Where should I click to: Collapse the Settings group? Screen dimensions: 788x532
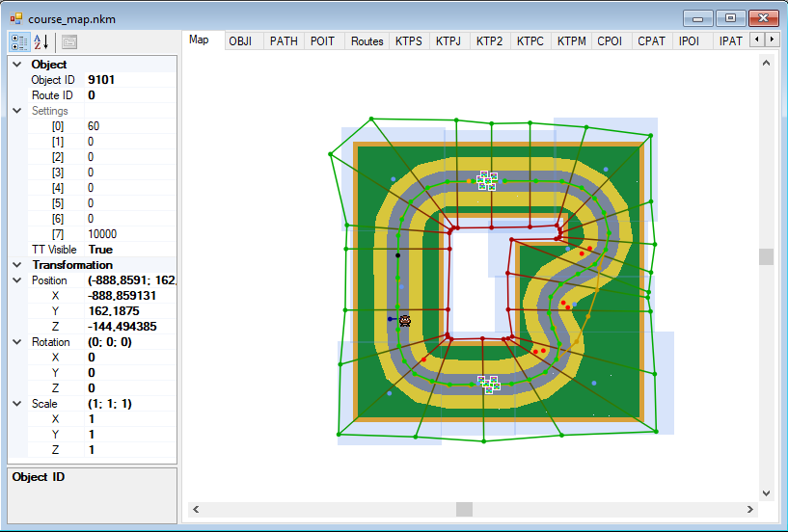17,111
